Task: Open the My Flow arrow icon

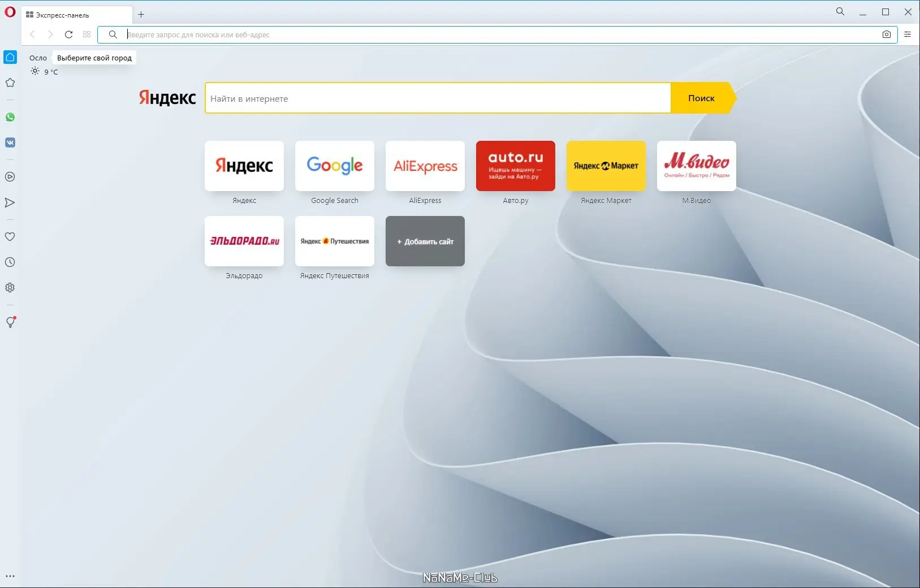Action: (10, 202)
